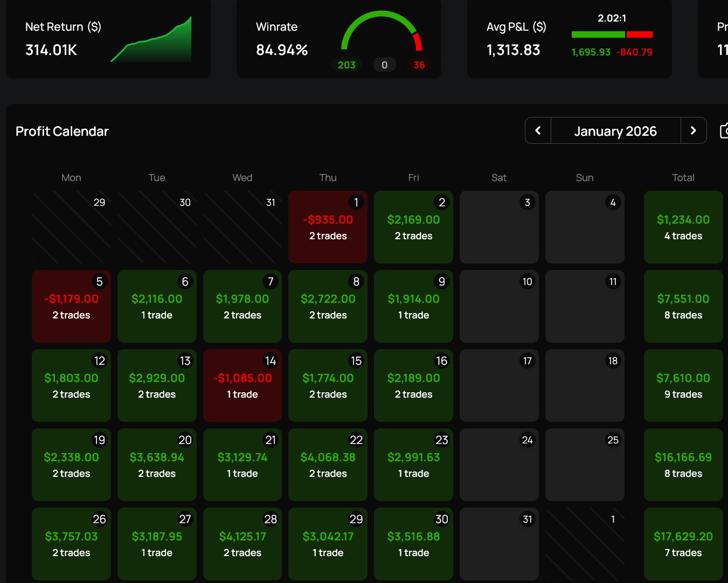Viewport: 728px width, 583px height.
Task: Click the Net Return growth chart
Action: (x=151, y=40)
